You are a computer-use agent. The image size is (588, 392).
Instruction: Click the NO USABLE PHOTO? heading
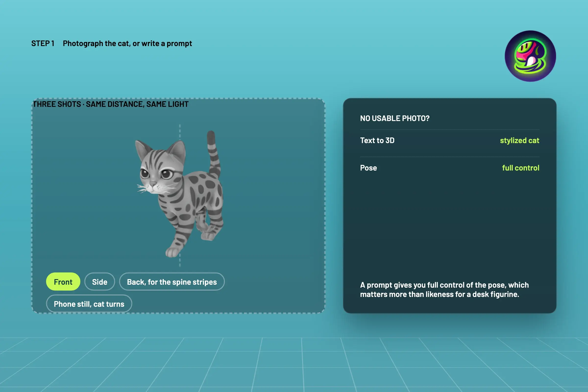click(395, 118)
